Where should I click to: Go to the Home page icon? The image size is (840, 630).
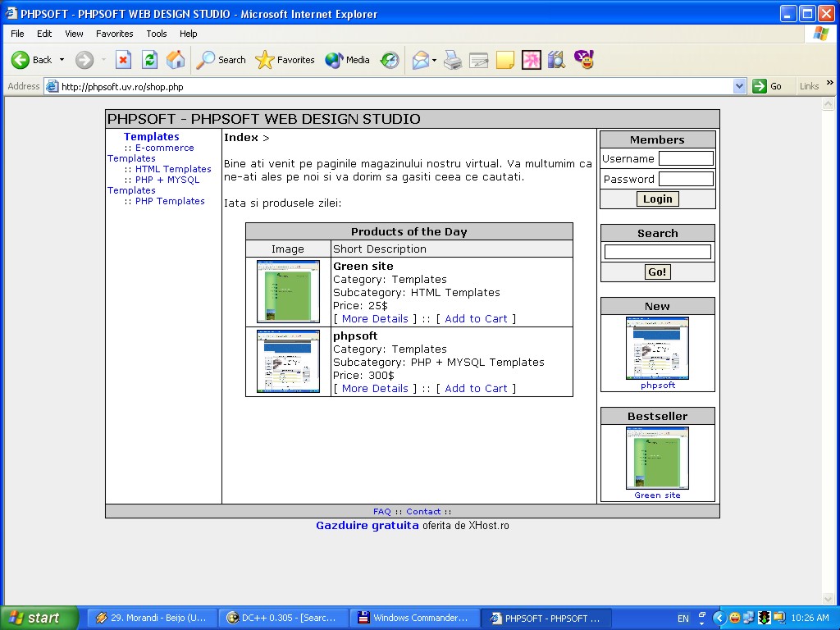(176, 60)
